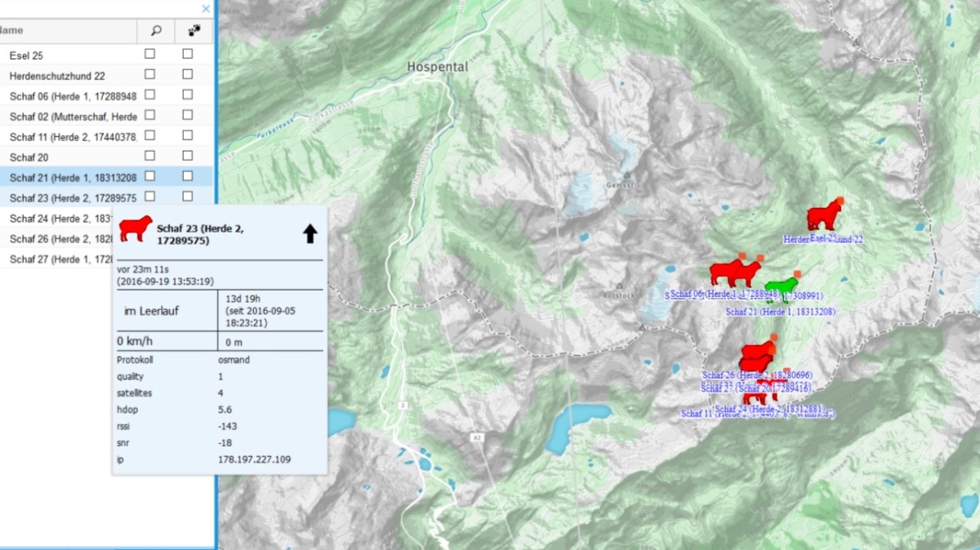Image resolution: width=980 pixels, height=550 pixels.
Task: Click the red dog marker near Esel 25
Action: pyautogui.click(x=824, y=216)
